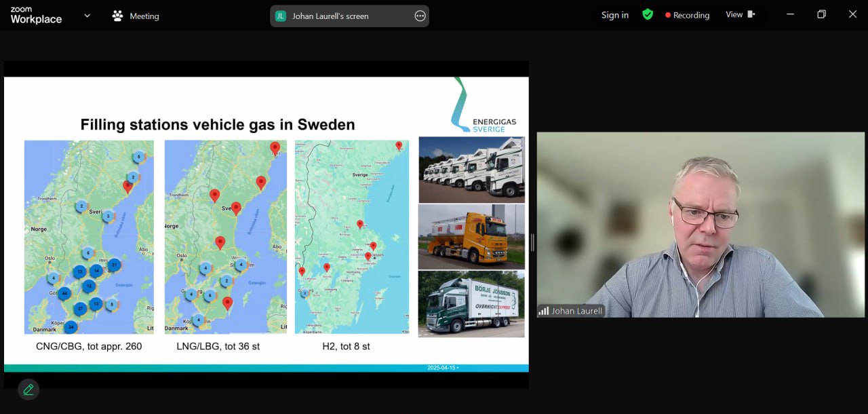
Task: Click the orange tanker truck photo
Action: [471, 237]
